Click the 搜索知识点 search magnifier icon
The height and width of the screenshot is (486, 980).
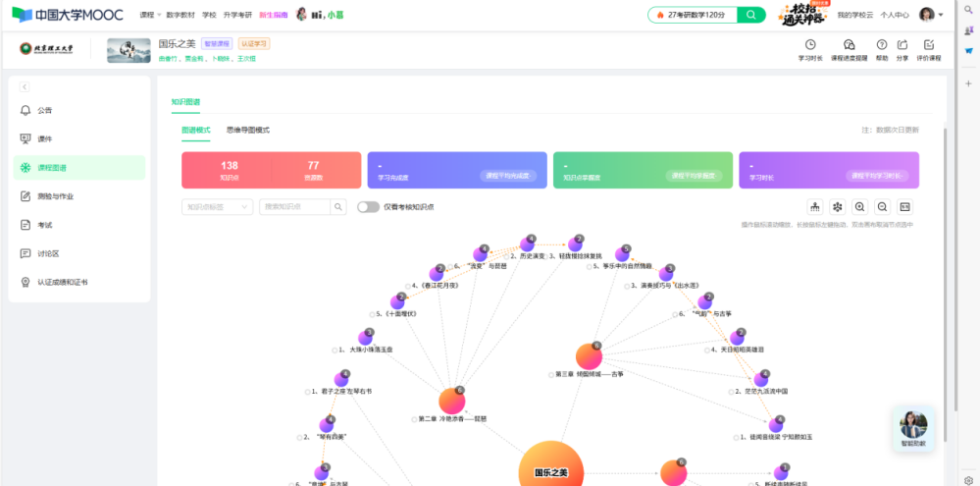(x=338, y=207)
